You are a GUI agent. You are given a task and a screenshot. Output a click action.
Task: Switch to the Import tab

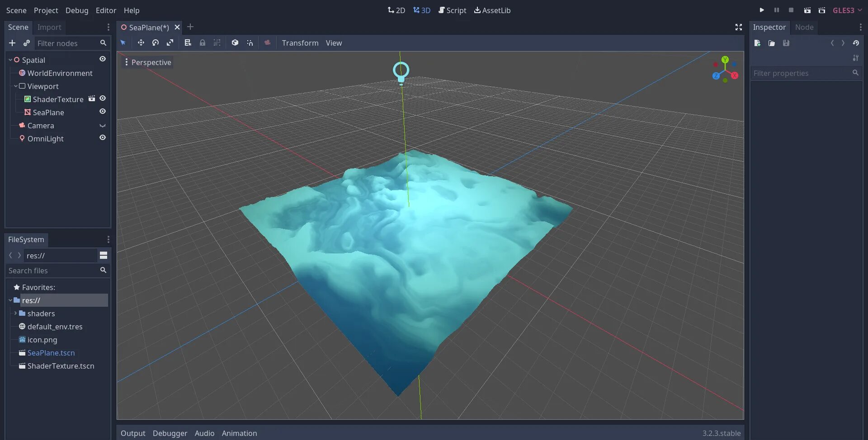(49, 27)
